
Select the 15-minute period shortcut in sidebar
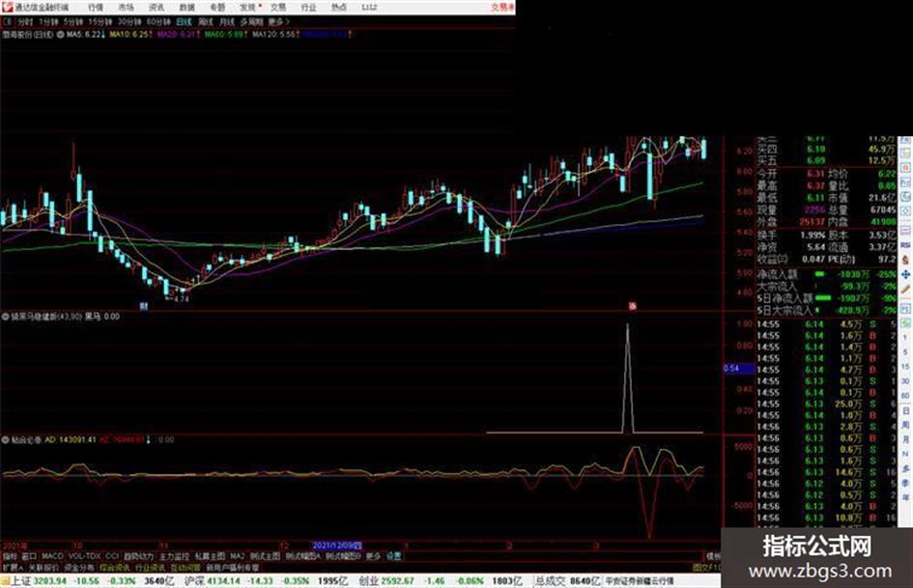pyautogui.click(x=905, y=366)
